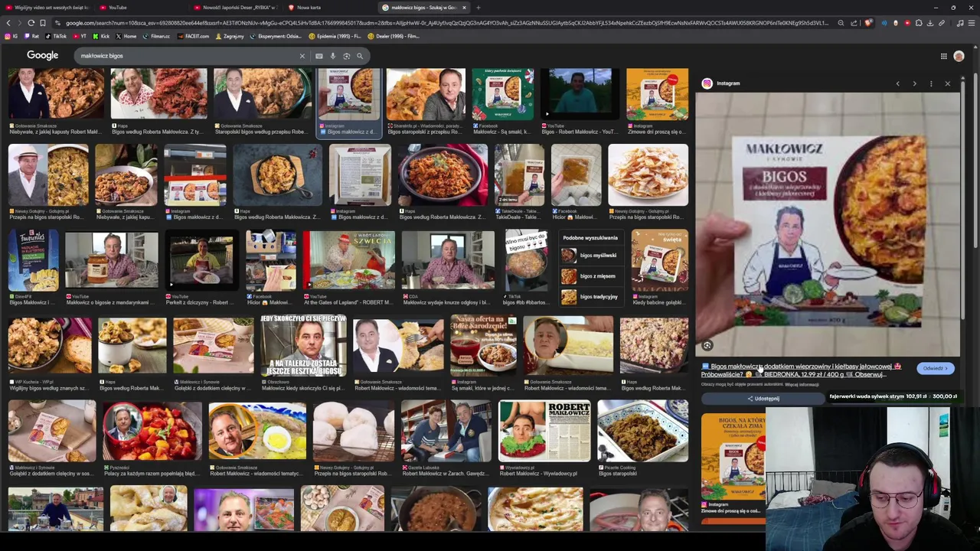Open the Filman.cc bookmark
This screenshot has width=980, height=551.
(x=156, y=36)
